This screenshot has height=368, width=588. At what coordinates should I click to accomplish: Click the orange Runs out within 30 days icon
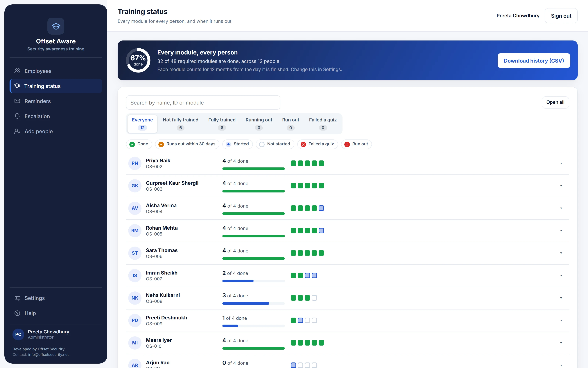161,144
